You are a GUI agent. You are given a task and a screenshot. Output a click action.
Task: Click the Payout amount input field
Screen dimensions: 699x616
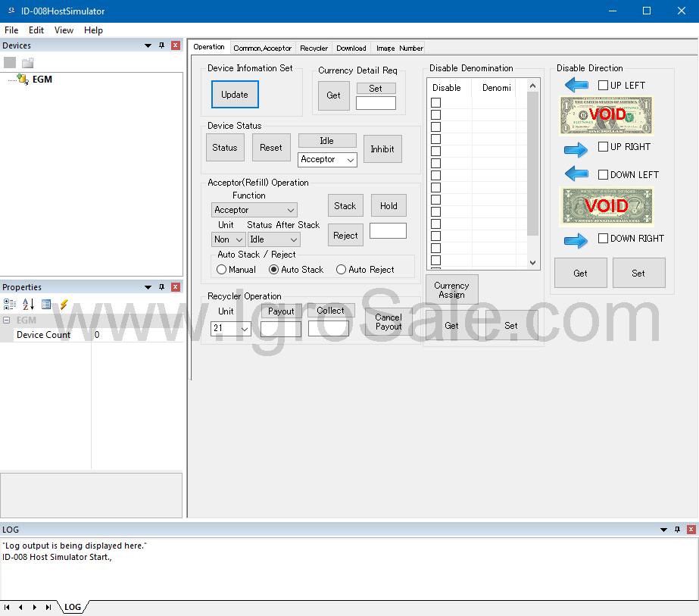coord(281,329)
